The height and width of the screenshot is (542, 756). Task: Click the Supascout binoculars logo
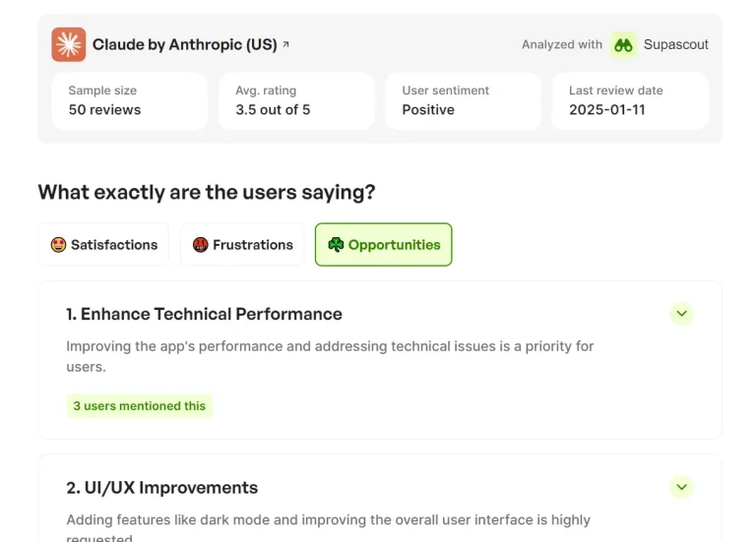tap(623, 45)
